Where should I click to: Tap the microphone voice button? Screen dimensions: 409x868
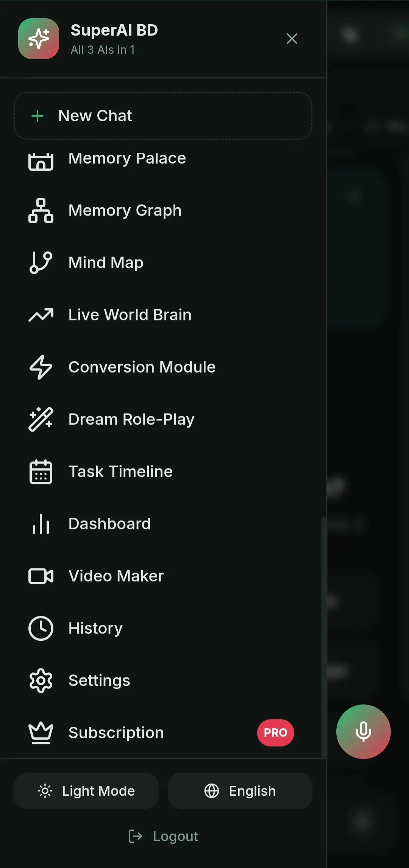(x=363, y=732)
